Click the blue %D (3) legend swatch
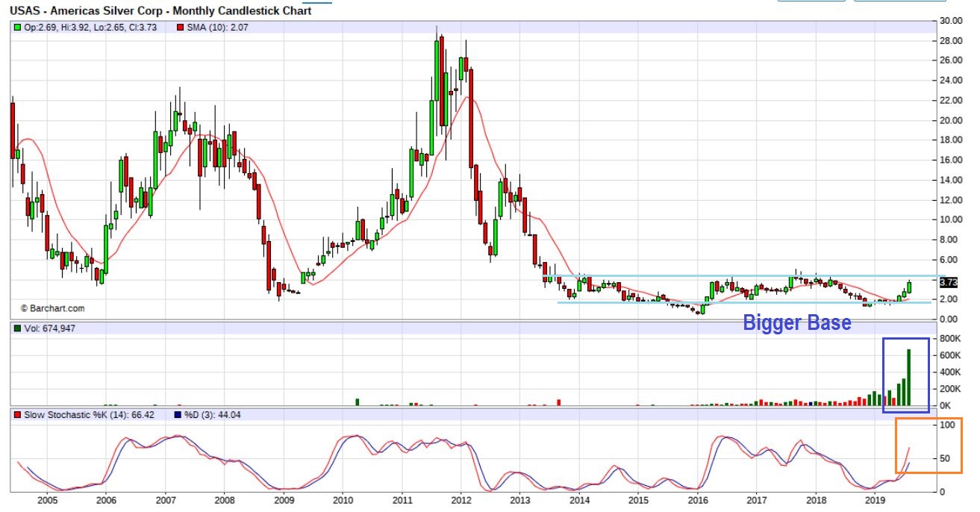The image size is (980, 512). [177, 415]
